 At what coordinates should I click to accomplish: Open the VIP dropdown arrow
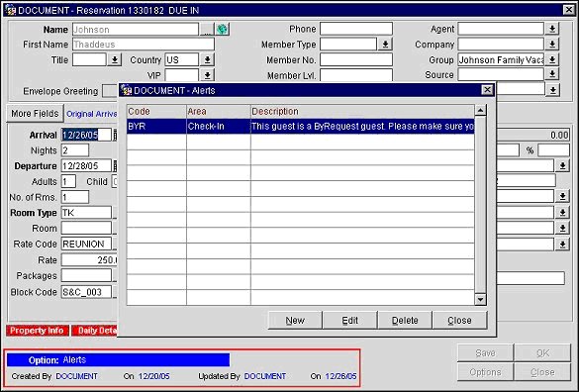[x=207, y=75]
